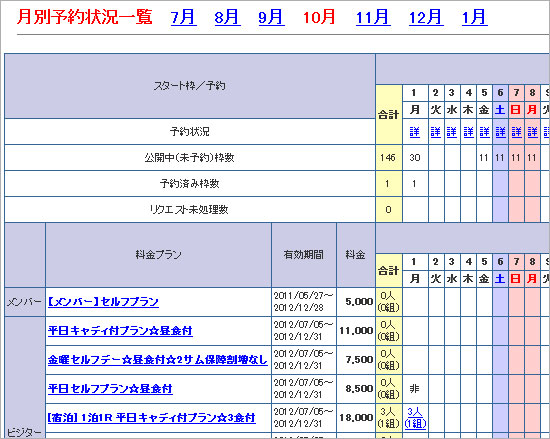Open 平日セルフプラン☆昼食付 plan link
This screenshot has height=439, width=550.
click(x=110, y=389)
